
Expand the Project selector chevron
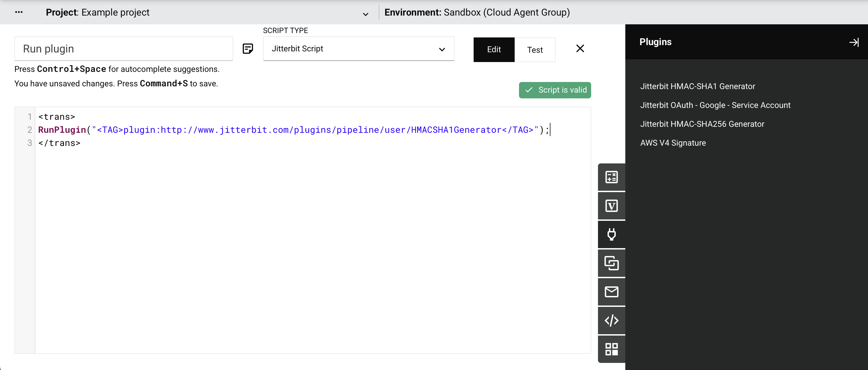365,14
